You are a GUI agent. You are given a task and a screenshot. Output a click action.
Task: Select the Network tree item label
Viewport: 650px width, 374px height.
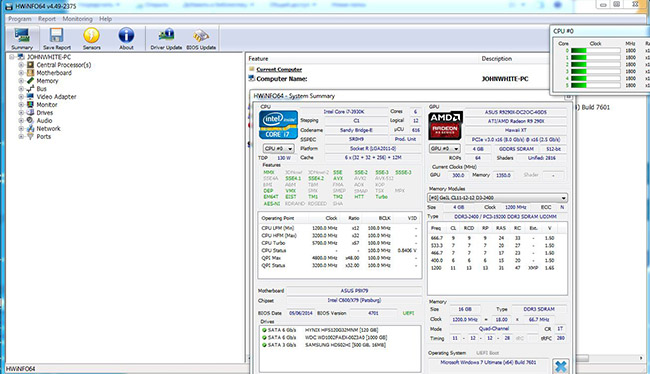pyautogui.click(x=48, y=129)
